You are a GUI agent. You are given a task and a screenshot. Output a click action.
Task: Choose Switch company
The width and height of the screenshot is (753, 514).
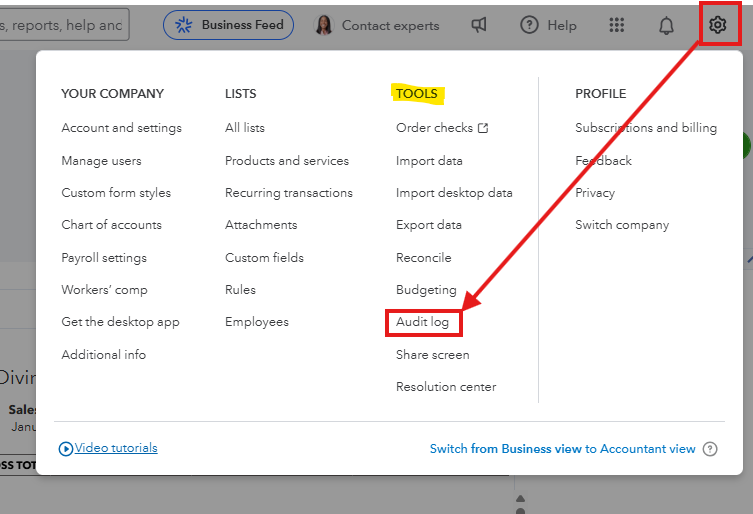tap(622, 225)
